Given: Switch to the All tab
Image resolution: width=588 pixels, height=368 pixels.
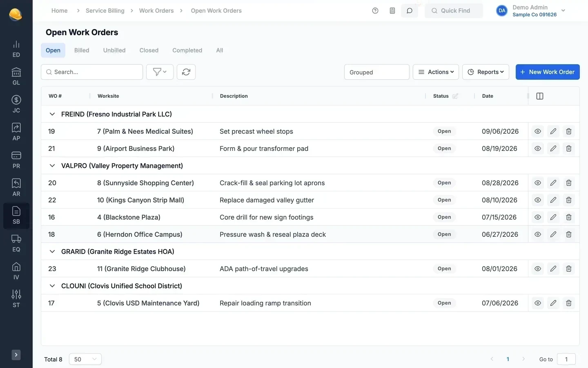Looking at the screenshot, I should (219, 50).
